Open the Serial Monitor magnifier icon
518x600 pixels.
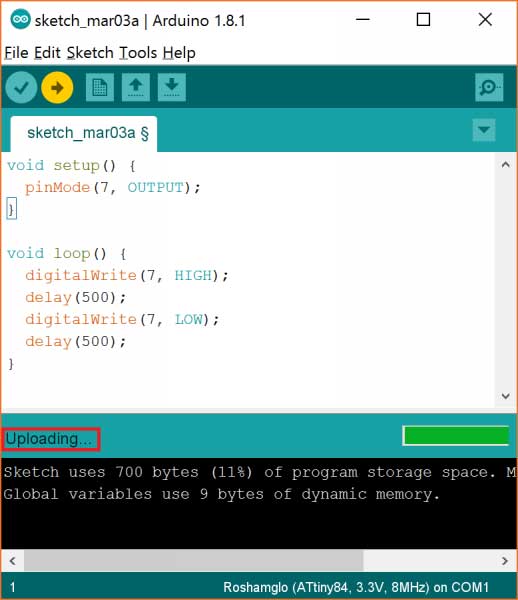[x=489, y=88]
